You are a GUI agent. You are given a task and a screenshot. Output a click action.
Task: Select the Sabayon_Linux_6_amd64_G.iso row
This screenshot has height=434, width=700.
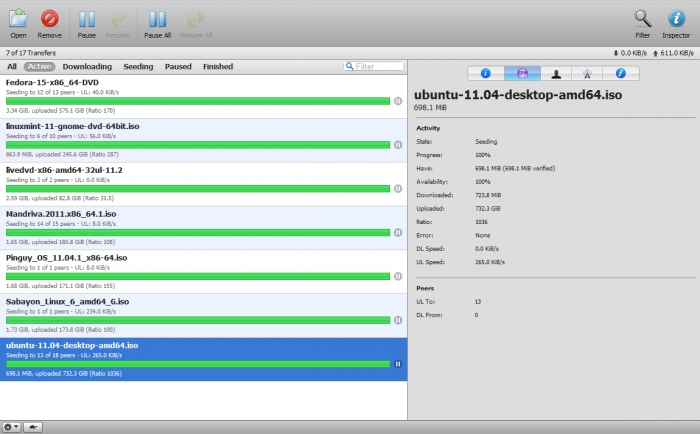point(204,315)
